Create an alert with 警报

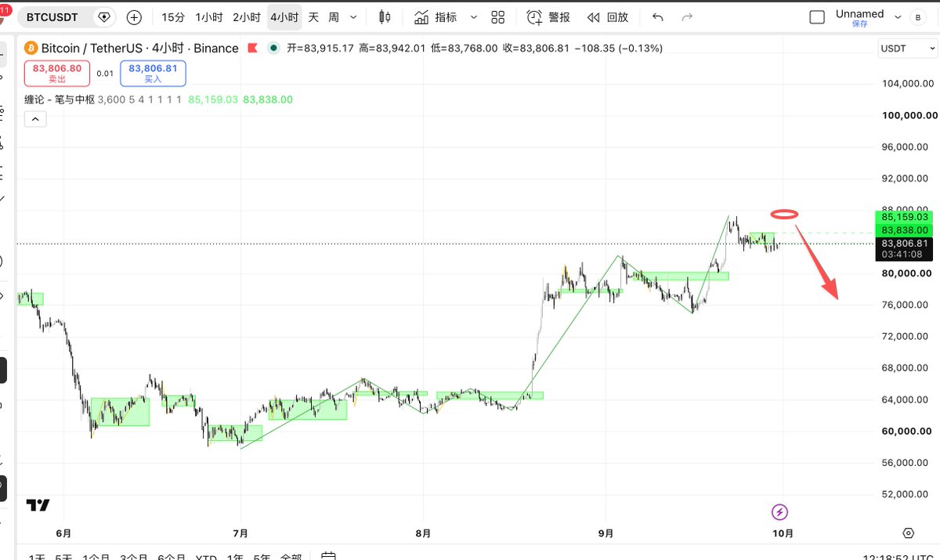548,17
